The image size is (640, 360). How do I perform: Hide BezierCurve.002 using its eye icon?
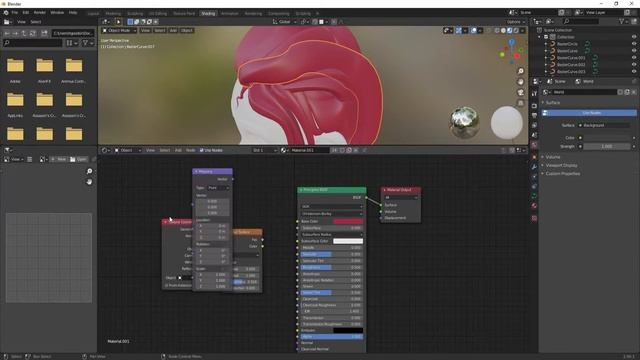634,64
